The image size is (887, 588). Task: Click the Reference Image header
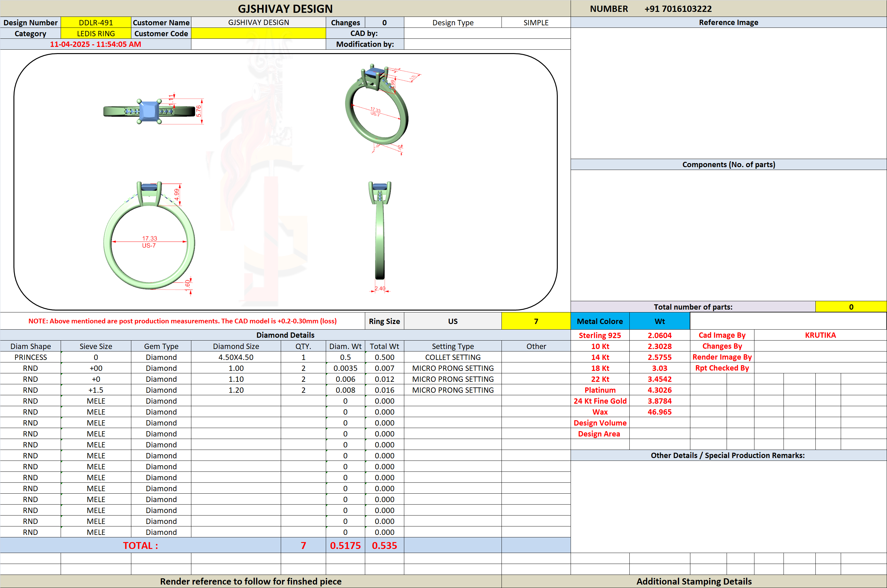click(729, 22)
